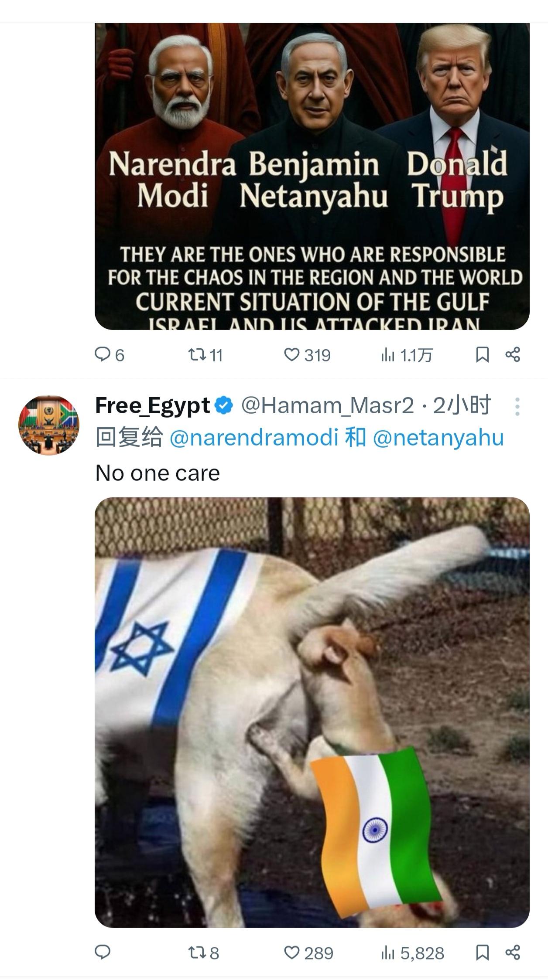This screenshot has width=548, height=980.
Task: View analytics showing 1.1万 views
Action: click(x=406, y=355)
